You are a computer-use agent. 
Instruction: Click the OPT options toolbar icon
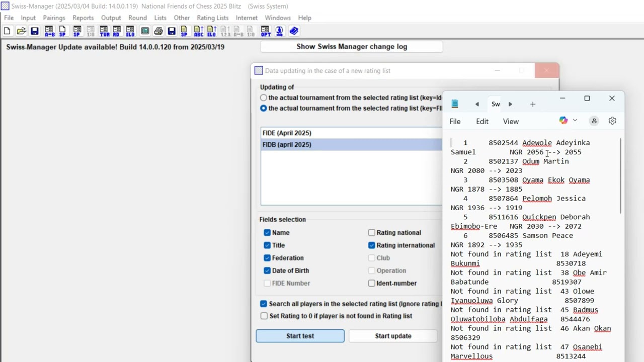pyautogui.click(x=266, y=31)
